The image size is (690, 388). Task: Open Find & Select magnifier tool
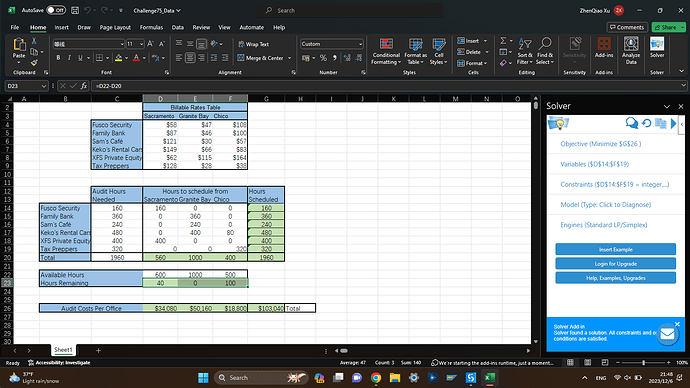(545, 51)
